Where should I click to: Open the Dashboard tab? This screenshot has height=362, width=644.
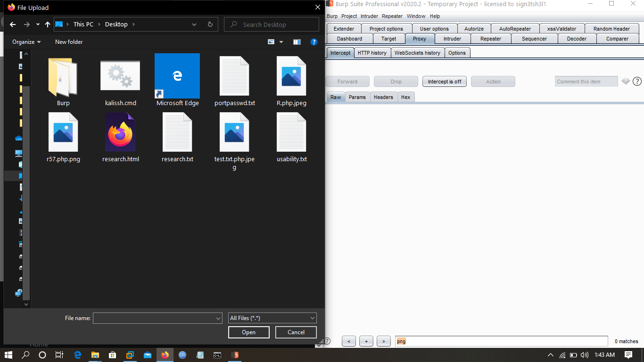pos(349,39)
